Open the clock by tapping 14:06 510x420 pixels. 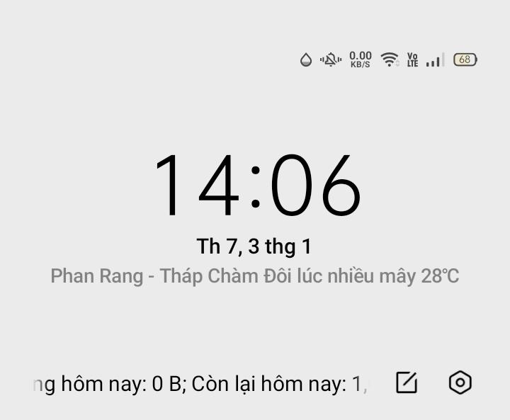click(x=258, y=186)
